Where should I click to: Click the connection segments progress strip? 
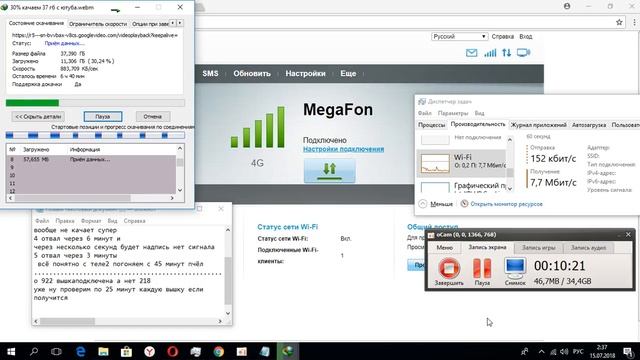(95, 135)
